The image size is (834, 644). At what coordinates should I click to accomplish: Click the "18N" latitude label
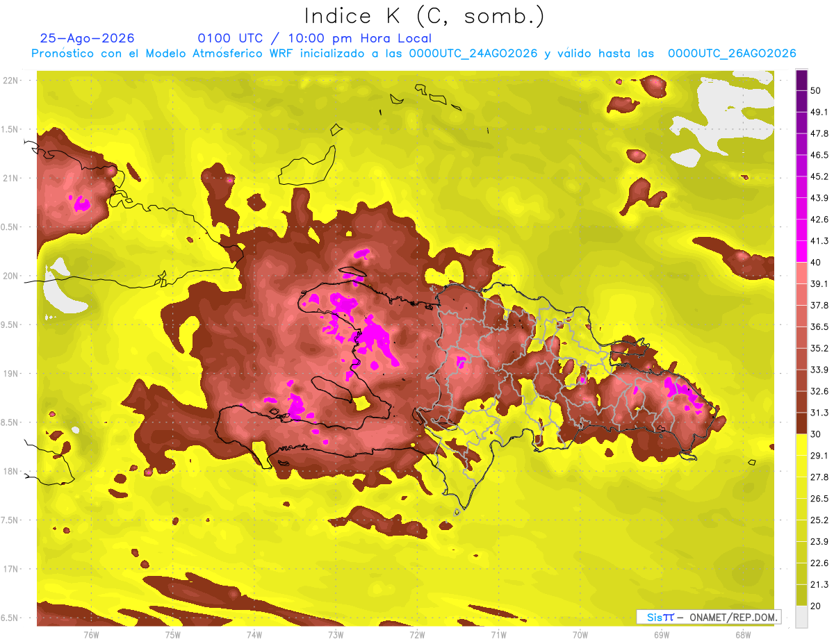click(10, 471)
